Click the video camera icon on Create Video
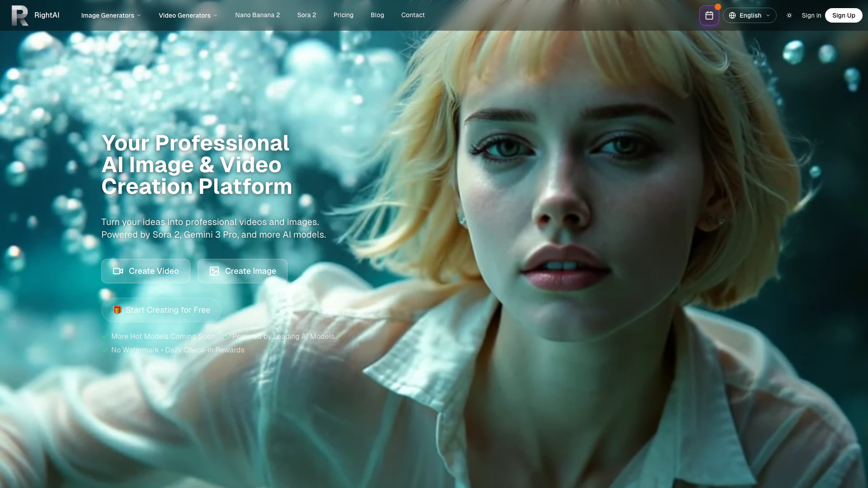868x488 pixels. (118, 271)
